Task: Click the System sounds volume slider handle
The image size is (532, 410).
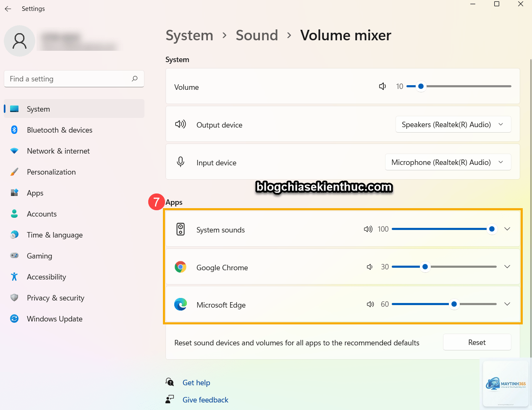Action: click(492, 229)
